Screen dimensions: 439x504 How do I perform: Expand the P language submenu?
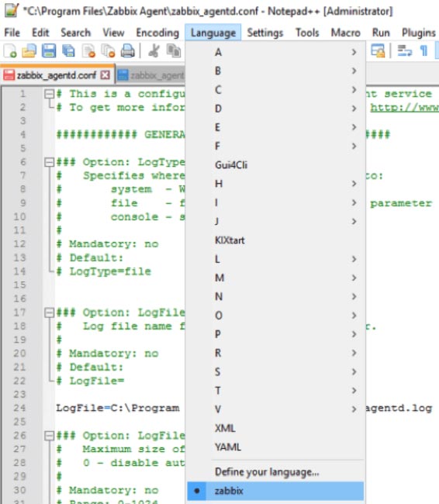click(x=275, y=334)
